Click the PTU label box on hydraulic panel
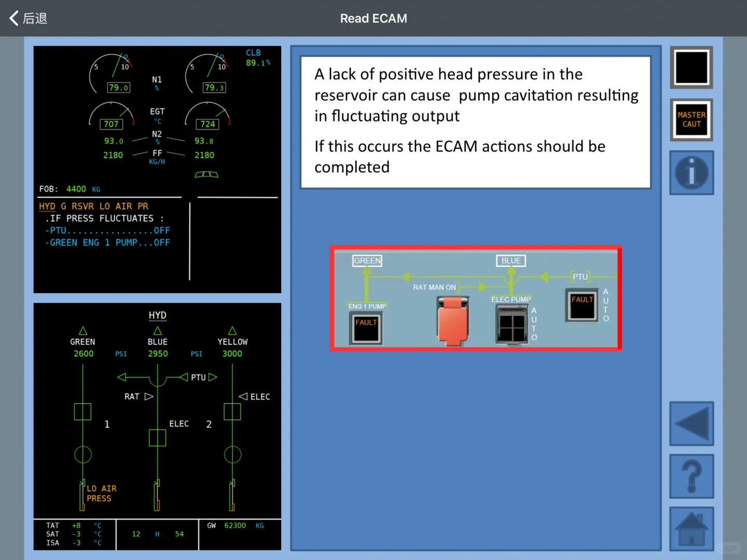The width and height of the screenshot is (747, 560). pyautogui.click(x=580, y=276)
